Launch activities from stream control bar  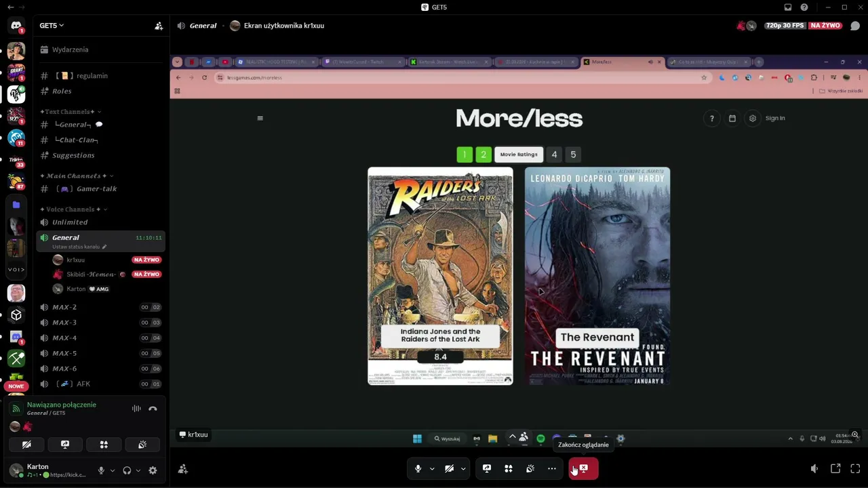(x=509, y=468)
